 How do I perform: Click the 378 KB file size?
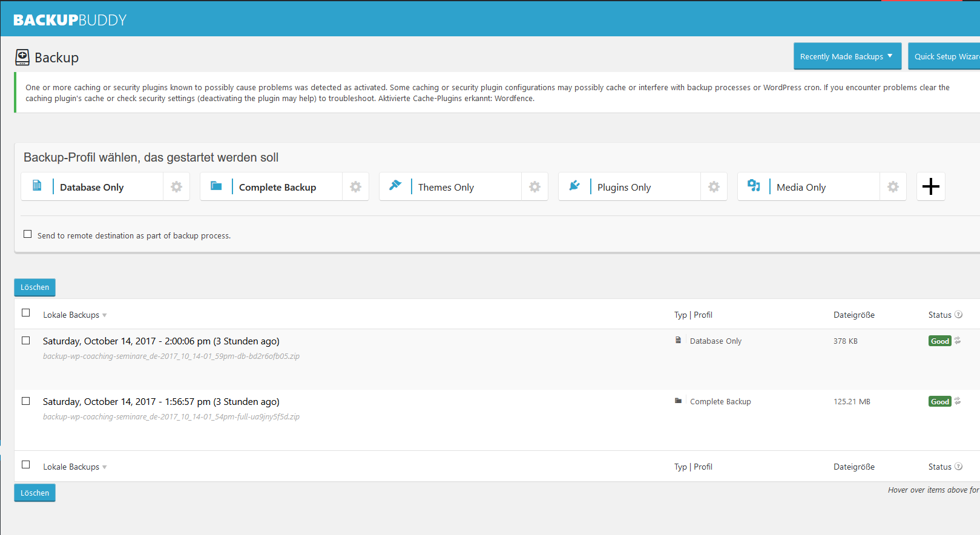(x=845, y=341)
